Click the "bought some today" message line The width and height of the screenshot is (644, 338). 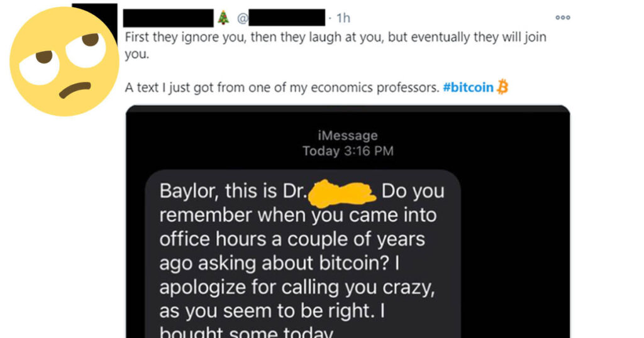click(x=247, y=332)
